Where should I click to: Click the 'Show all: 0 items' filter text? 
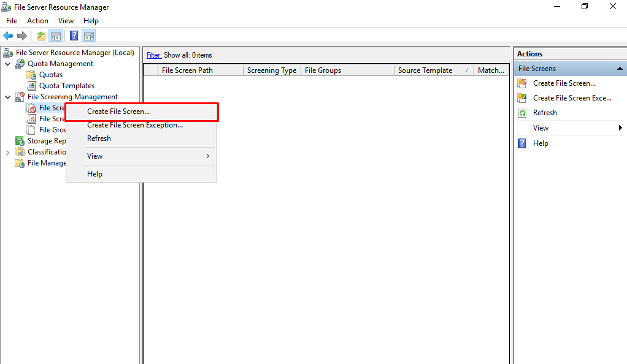tap(188, 55)
